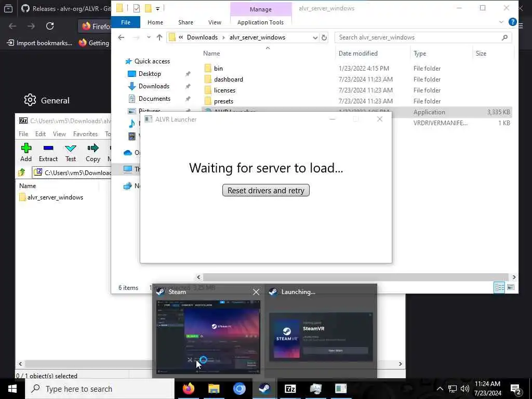
Task: Click the 7-Zip Test button
Action: pyautogui.click(x=71, y=152)
